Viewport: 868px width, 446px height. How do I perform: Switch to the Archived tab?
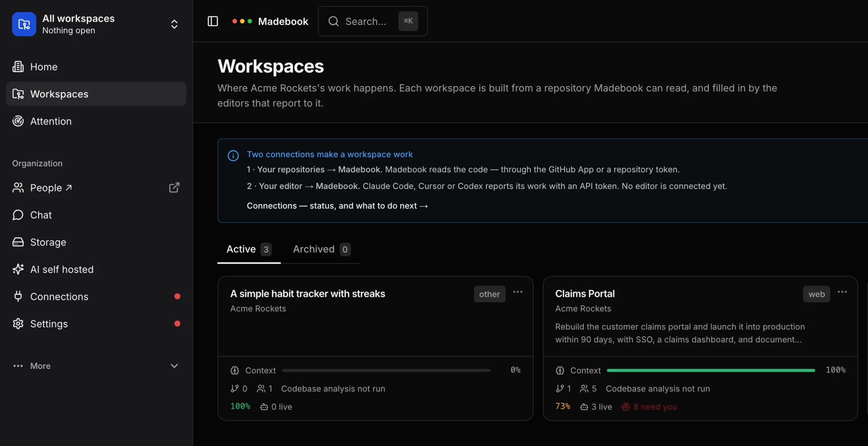coord(322,249)
